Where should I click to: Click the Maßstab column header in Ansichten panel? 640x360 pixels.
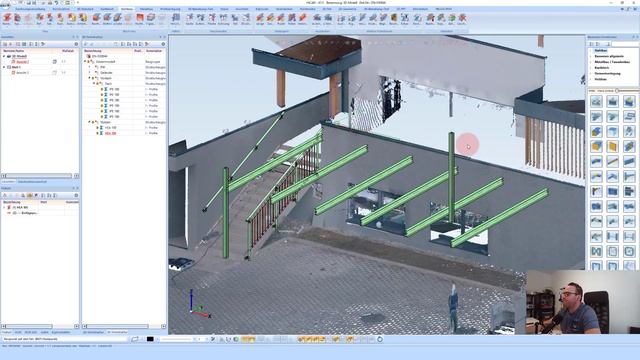[x=68, y=51]
